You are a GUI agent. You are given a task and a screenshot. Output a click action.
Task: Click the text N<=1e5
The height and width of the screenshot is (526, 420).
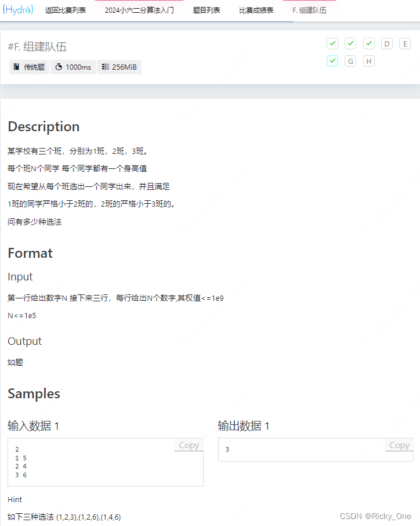pyautogui.click(x=22, y=316)
